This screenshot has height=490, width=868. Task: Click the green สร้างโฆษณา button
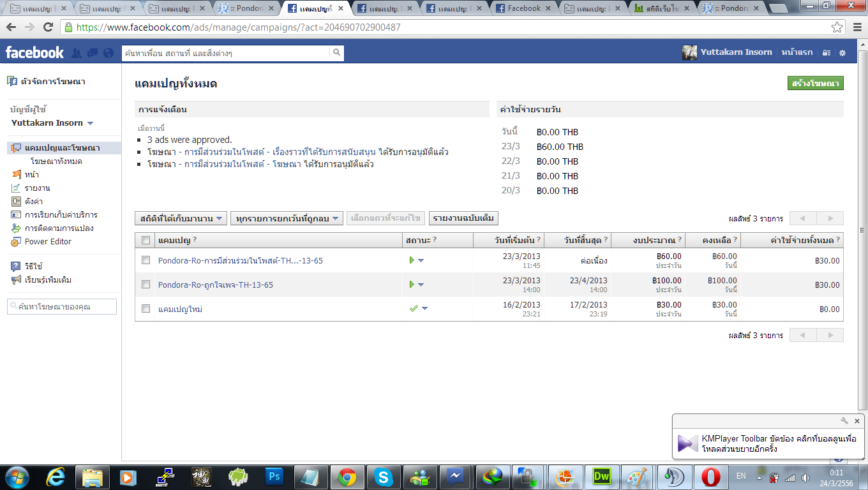pyautogui.click(x=816, y=84)
